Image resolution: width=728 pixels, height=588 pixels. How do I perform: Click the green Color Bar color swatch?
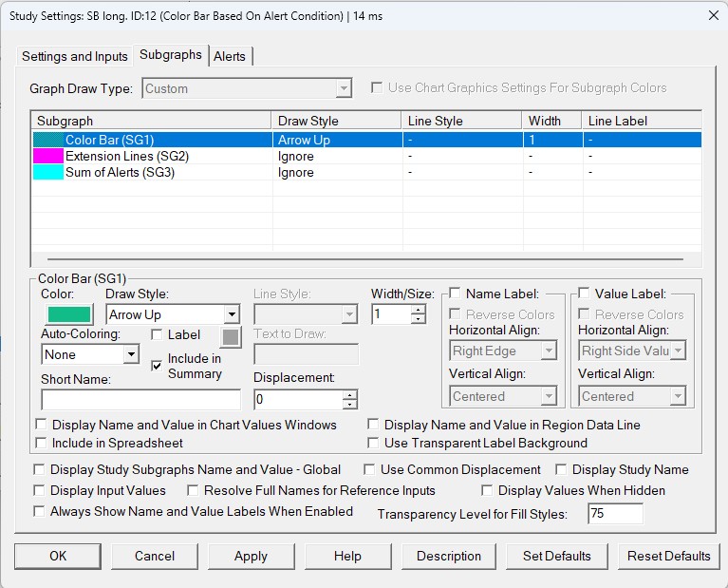click(66, 314)
